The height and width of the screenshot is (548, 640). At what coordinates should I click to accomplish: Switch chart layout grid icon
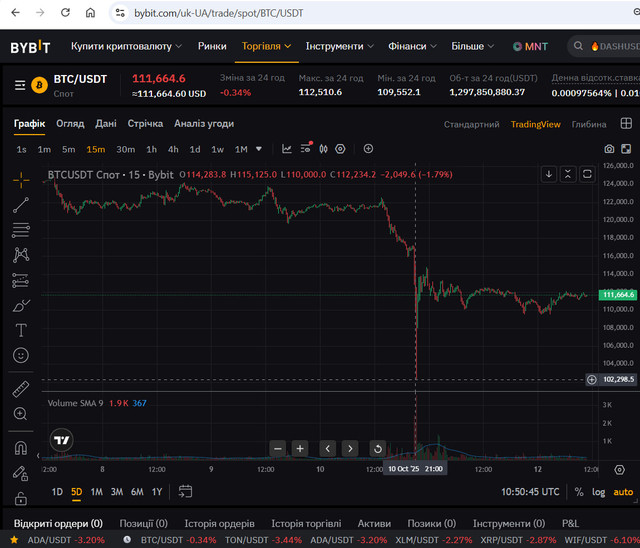626,123
